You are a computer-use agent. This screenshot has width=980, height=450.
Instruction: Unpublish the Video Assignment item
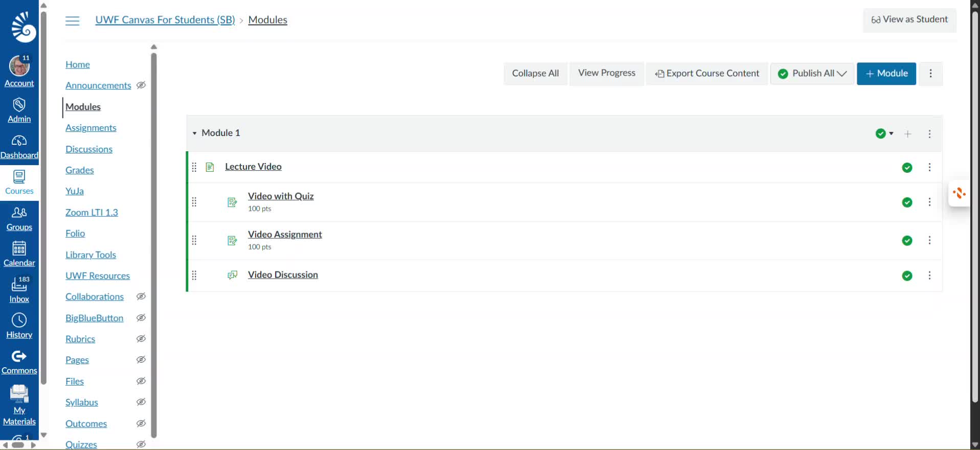[907, 241]
